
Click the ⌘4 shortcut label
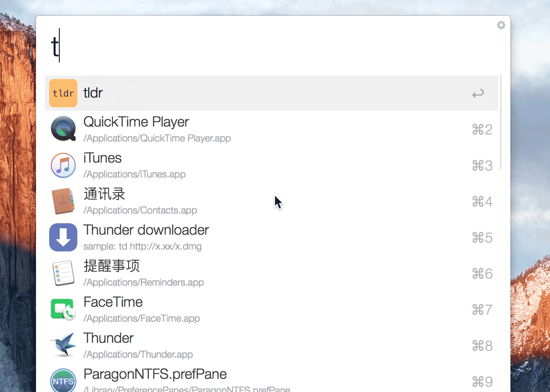click(482, 202)
